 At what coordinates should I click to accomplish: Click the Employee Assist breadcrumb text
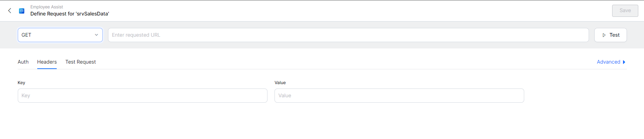coord(47,7)
